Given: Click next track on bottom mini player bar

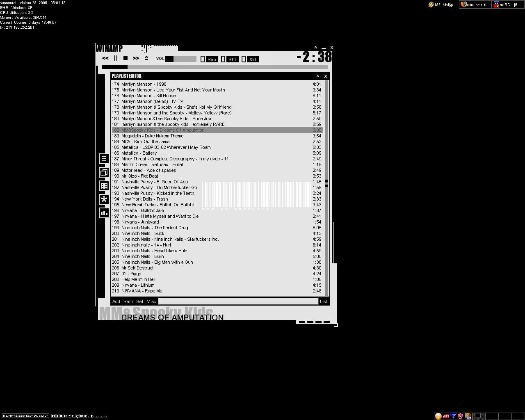Looking at the screenshot, I should [66, 416].
